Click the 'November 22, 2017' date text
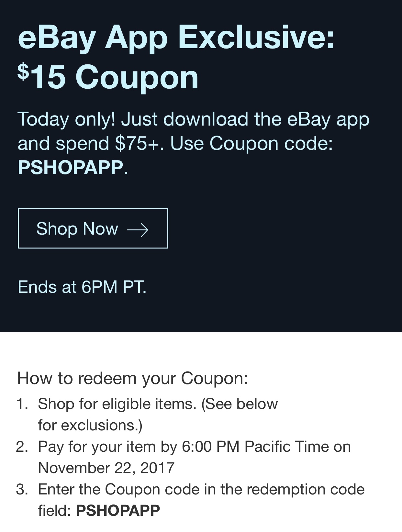402x532 pixels. pos(106,468)
